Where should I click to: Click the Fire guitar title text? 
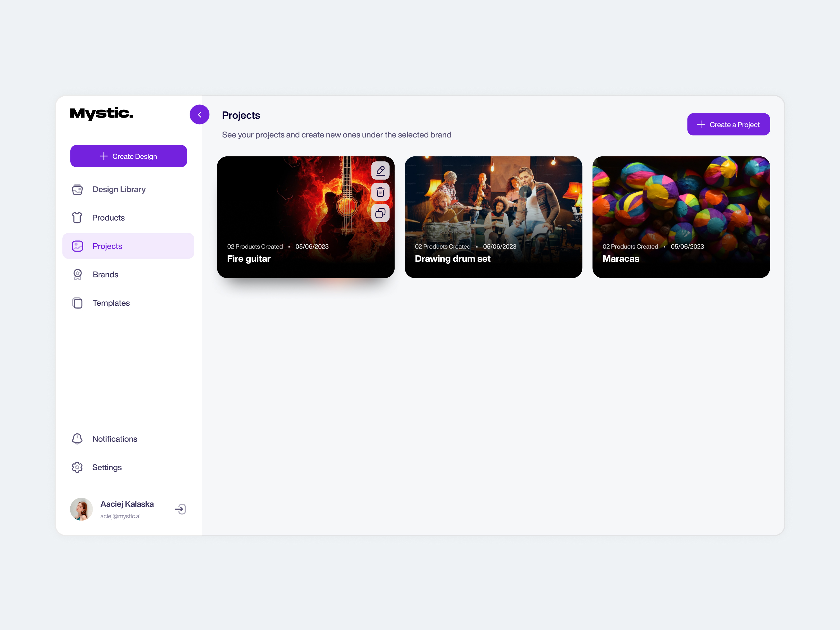(x=249, y=259)
